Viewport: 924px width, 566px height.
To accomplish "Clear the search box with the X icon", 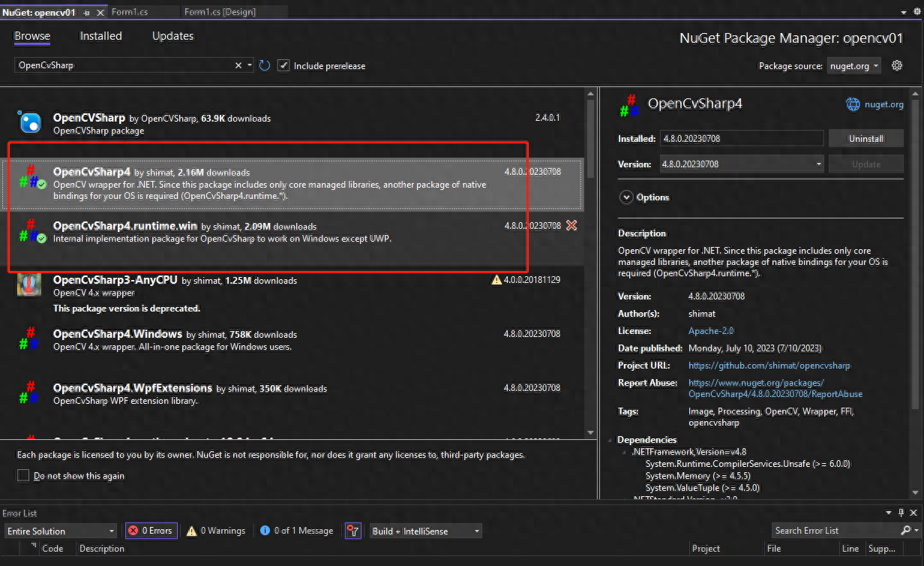I will 238,65.
